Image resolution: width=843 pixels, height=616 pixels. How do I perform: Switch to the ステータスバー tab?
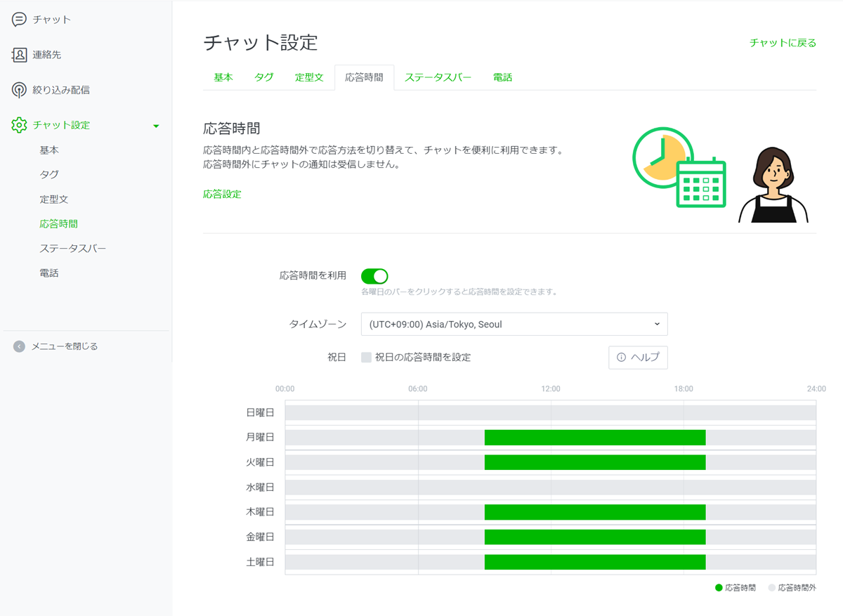[x=438, y=77]
